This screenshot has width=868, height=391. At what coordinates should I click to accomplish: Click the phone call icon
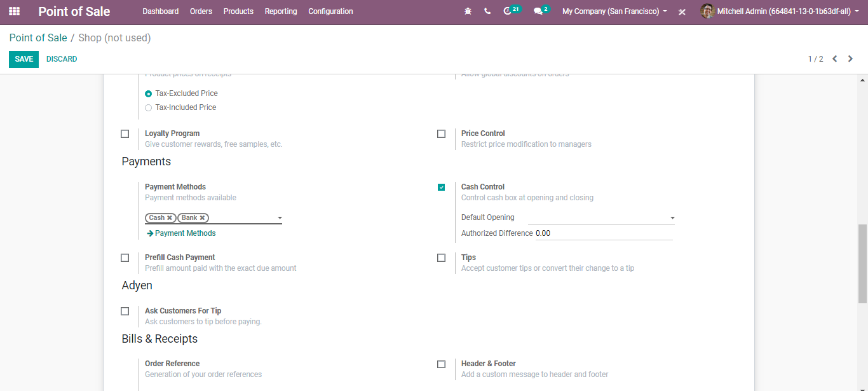[x=487, y=11]
